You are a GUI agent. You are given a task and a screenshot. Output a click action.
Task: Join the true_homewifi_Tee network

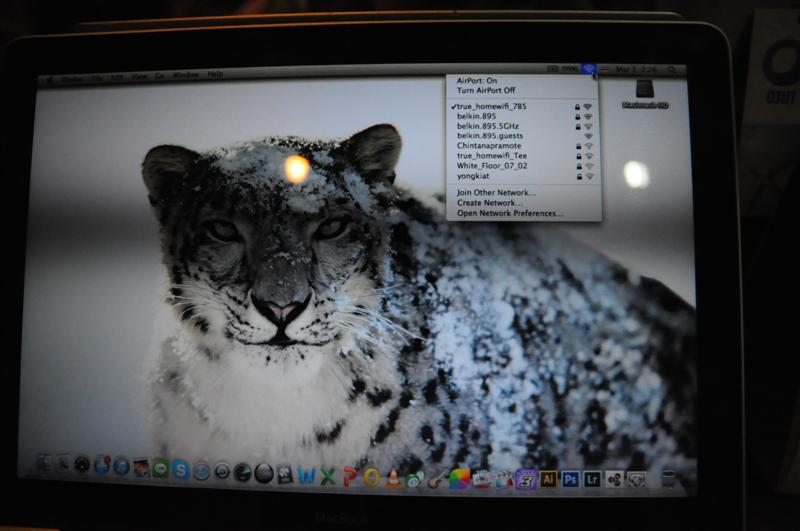pos(523,156)
